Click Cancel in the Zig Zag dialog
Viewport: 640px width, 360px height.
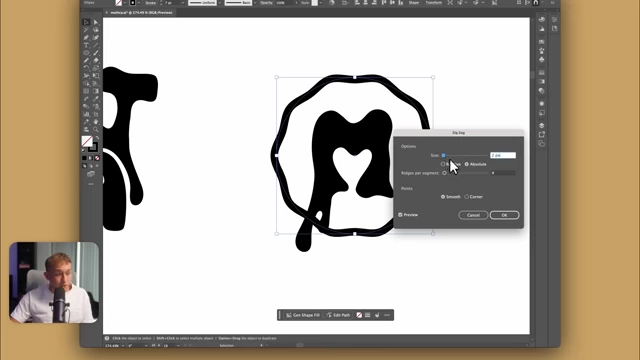(x=473, y=215)
